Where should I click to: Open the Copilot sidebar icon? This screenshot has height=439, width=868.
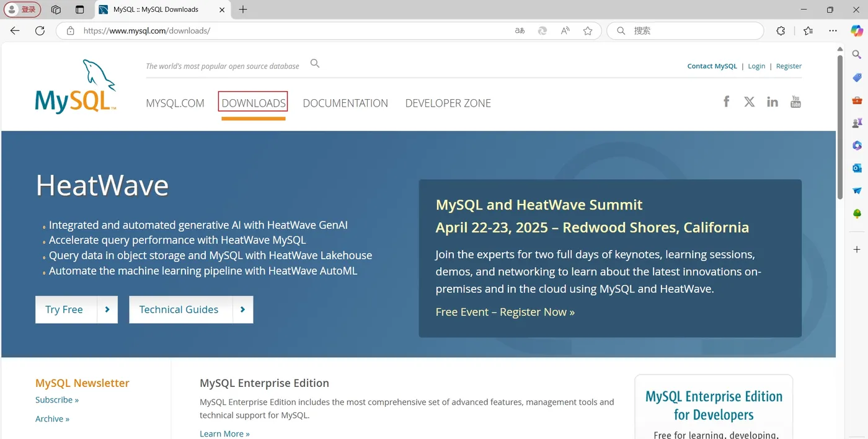pos(856,30)
